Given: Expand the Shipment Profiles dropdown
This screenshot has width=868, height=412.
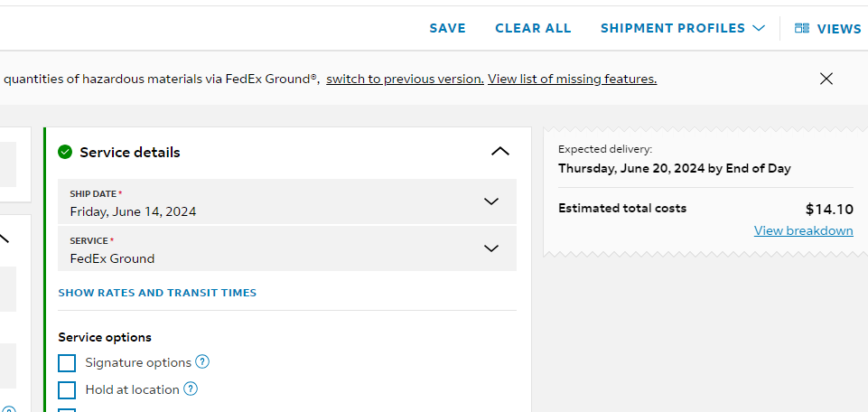Looking at the screenshot, I should 683,28.
